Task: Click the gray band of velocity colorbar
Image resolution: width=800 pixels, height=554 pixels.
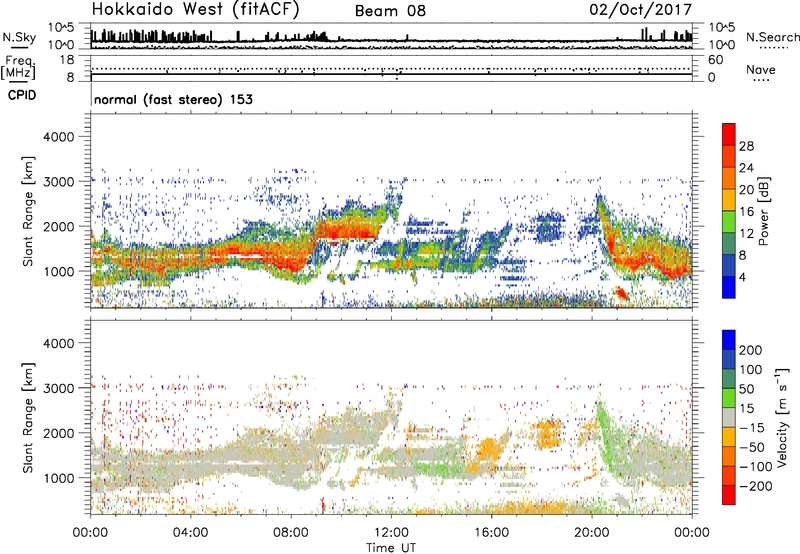Action: tap(729, 417)
